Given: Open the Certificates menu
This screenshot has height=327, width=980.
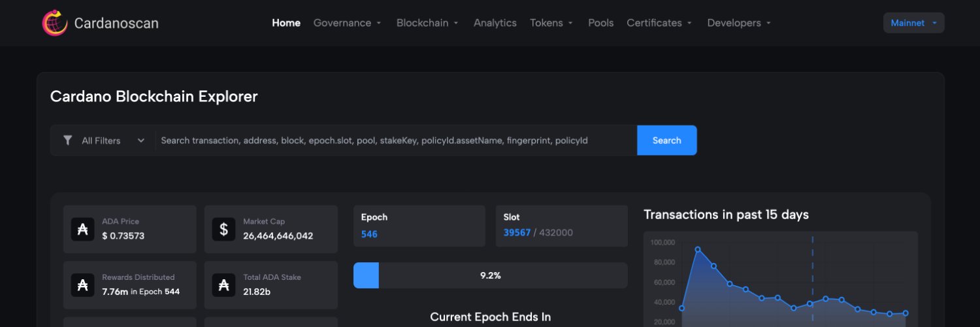Looking at the screenshot, I should (659, 23).
